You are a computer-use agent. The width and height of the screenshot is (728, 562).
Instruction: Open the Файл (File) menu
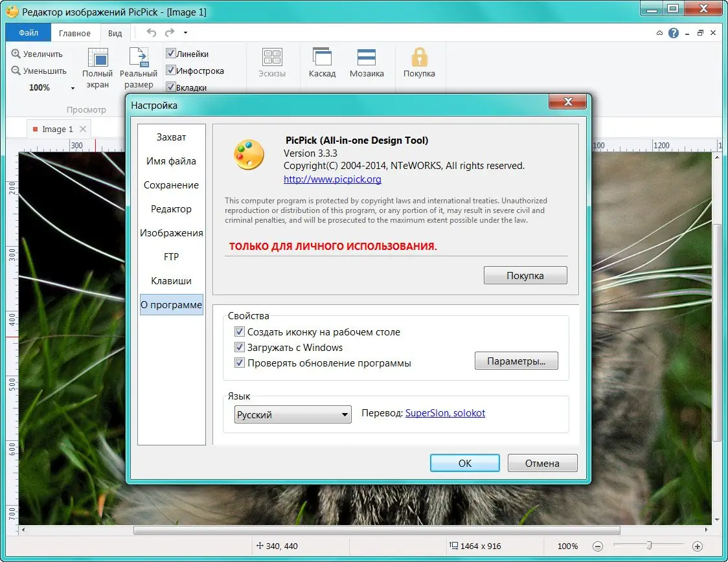(x=28, y=33)
